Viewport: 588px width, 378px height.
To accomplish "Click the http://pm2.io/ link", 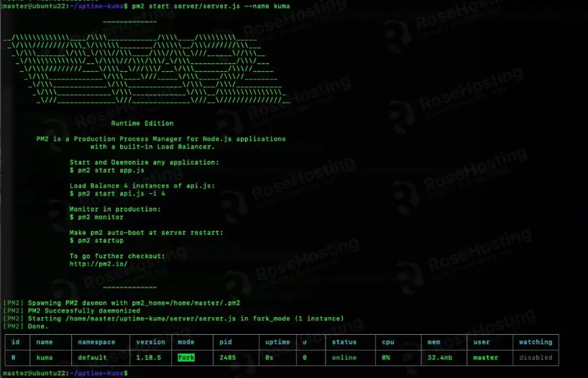I will 98,264.
